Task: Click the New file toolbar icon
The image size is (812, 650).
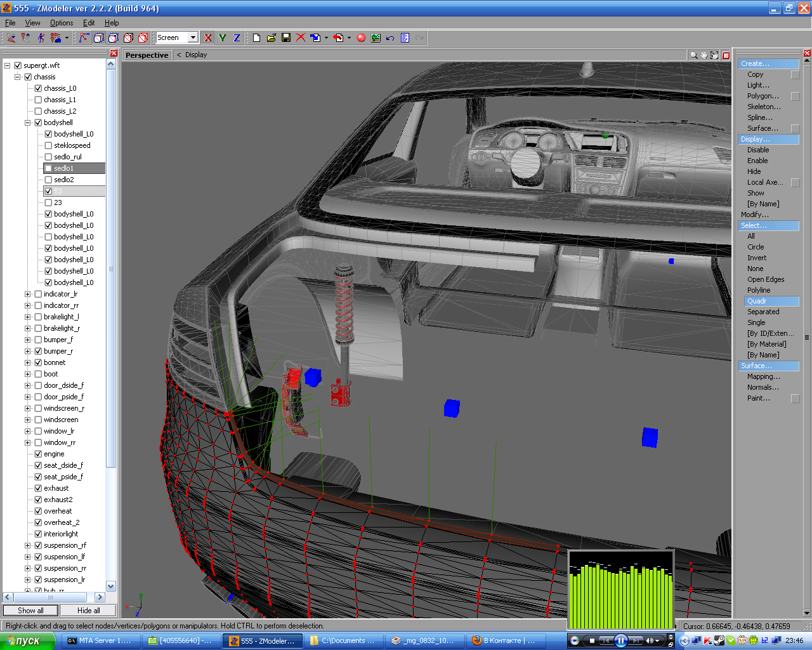Action: click(x=256, y=38)
